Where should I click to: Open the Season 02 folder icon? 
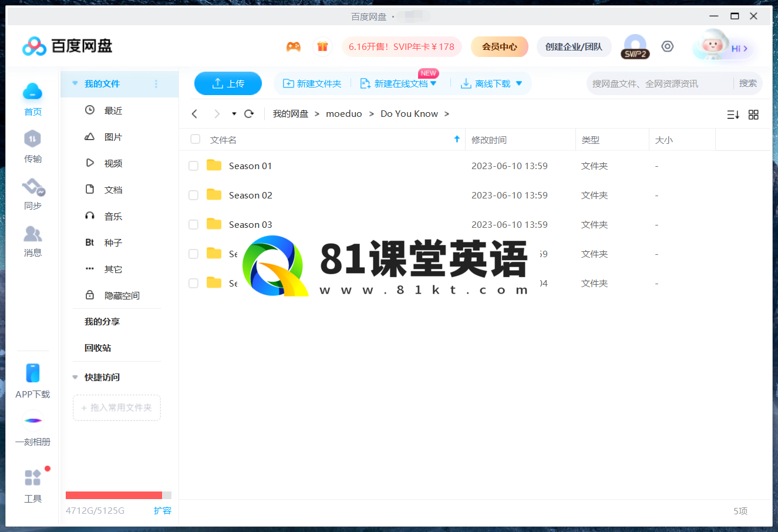point(214,195)
